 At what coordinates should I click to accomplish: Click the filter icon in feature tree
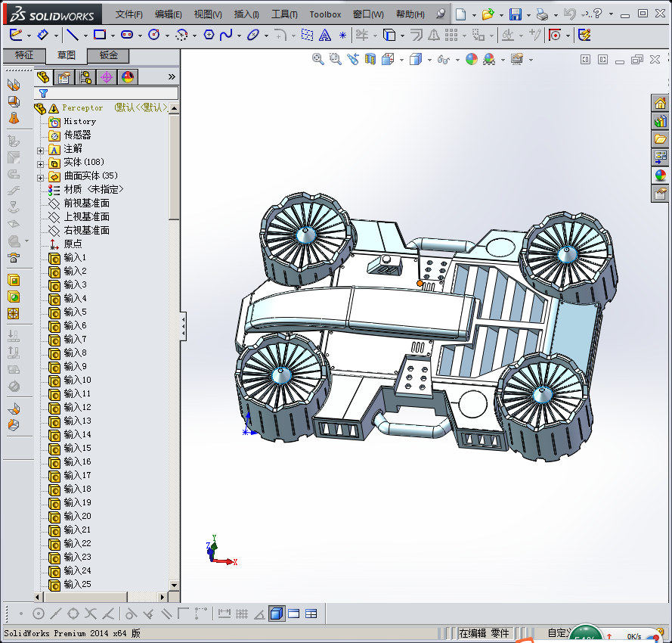pos(43,93)
